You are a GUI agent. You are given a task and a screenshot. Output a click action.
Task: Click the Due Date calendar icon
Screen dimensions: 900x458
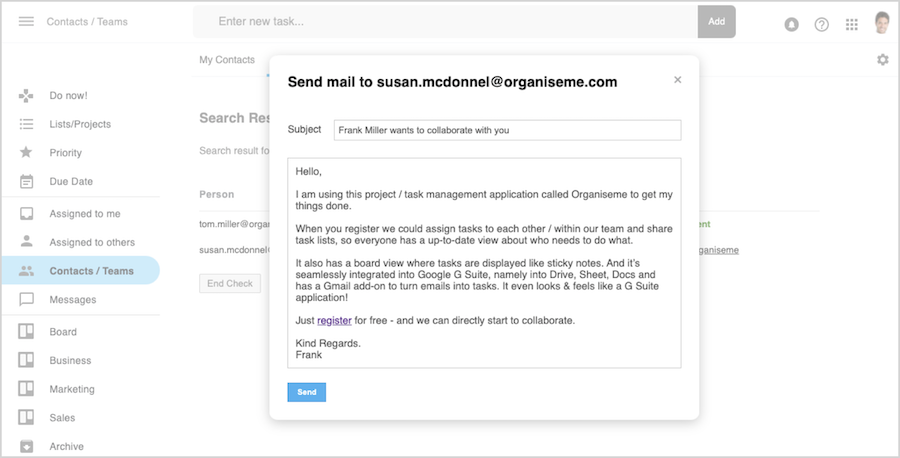[26, 181]
